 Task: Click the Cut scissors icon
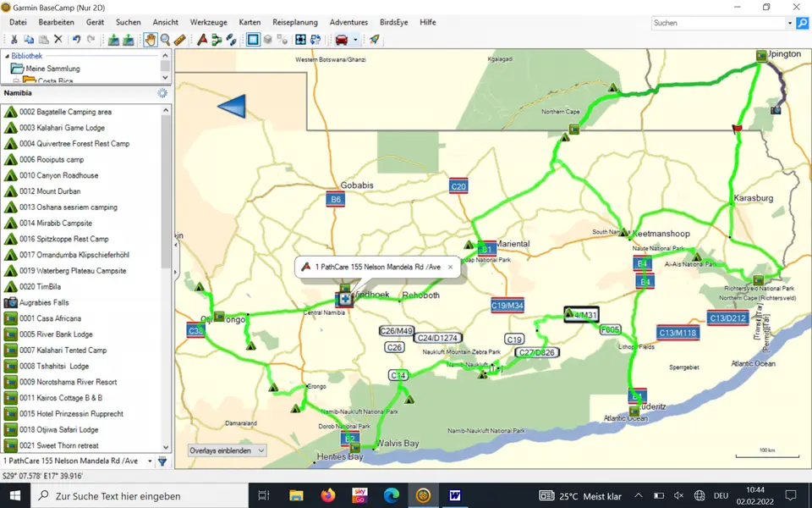(x=14, y=40)
